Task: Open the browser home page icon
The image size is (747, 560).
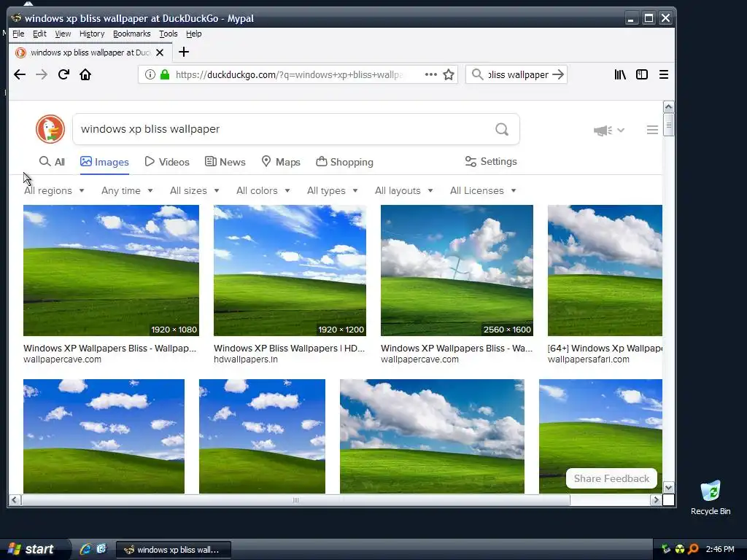Action: [85, 75]
